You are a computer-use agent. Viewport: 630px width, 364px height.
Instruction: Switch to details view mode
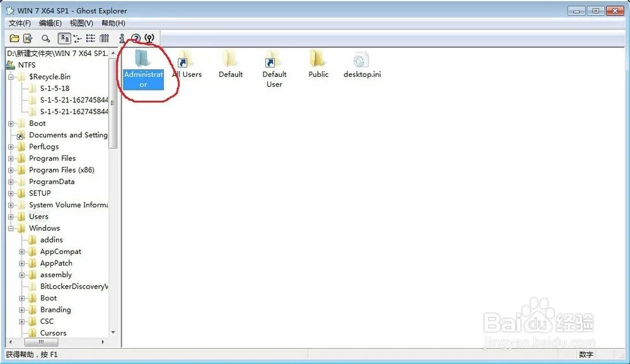[105, 38]
